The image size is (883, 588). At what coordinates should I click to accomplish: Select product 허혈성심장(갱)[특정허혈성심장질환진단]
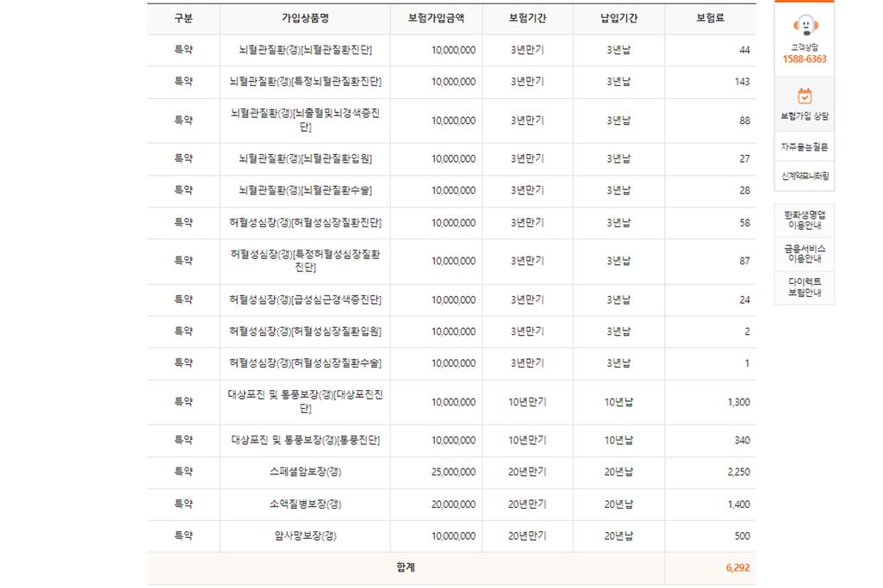(x=305, y=261)
